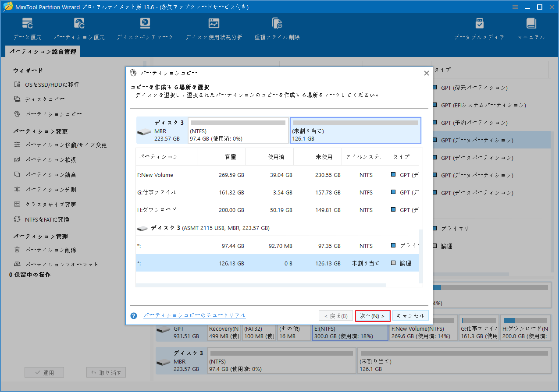Select パーティション移動/サイズ変更 in sidebar
This screenshot has height=392, width=559.
(x=66, y=145)
